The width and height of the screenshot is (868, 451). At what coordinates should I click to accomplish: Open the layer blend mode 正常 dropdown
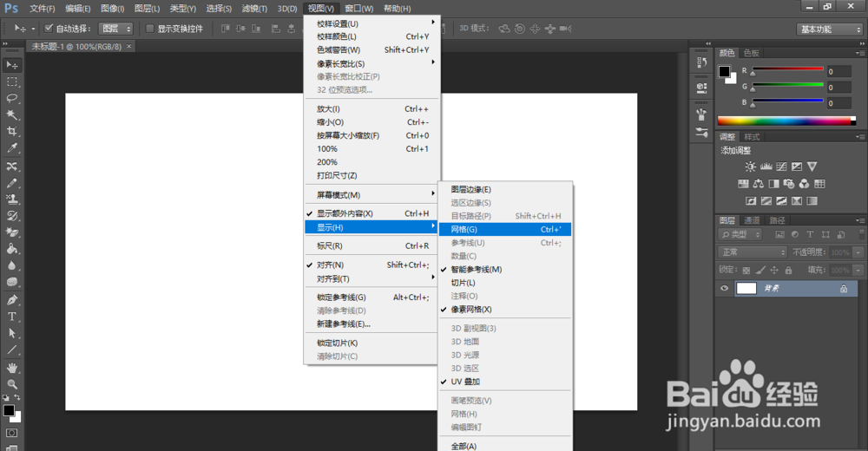[753, 252]
